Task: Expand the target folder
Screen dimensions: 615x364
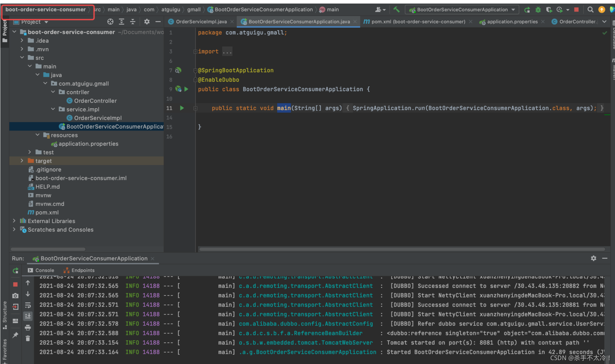Action: pos(22,161)
